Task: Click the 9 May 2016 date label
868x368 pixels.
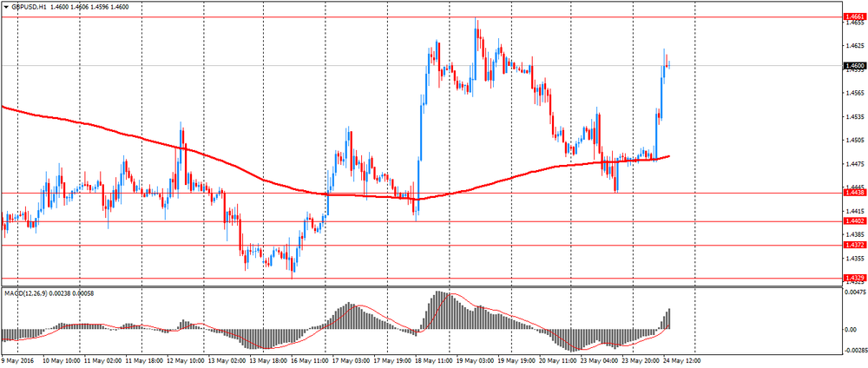Action: point(16,361)
